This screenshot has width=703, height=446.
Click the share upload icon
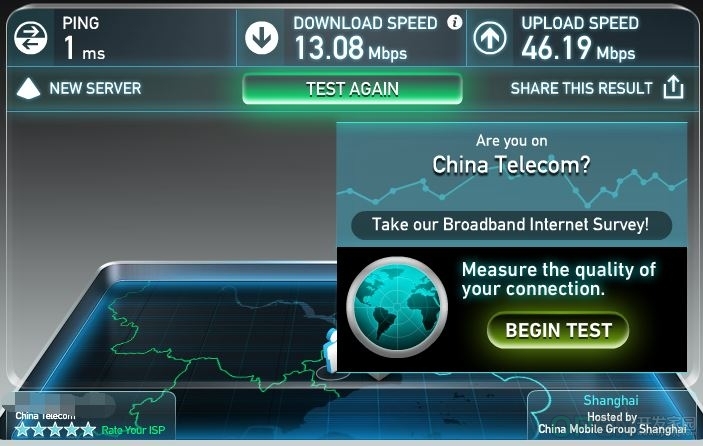point(673,87)
